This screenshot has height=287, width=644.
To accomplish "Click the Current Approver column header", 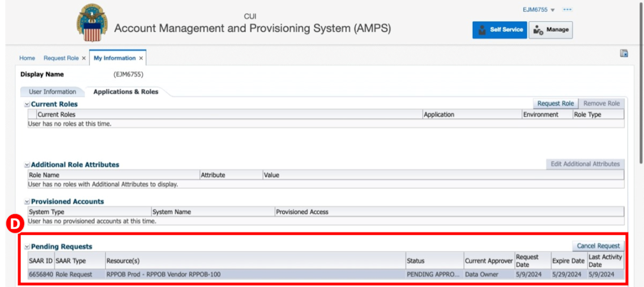I will tap(489, 261).
